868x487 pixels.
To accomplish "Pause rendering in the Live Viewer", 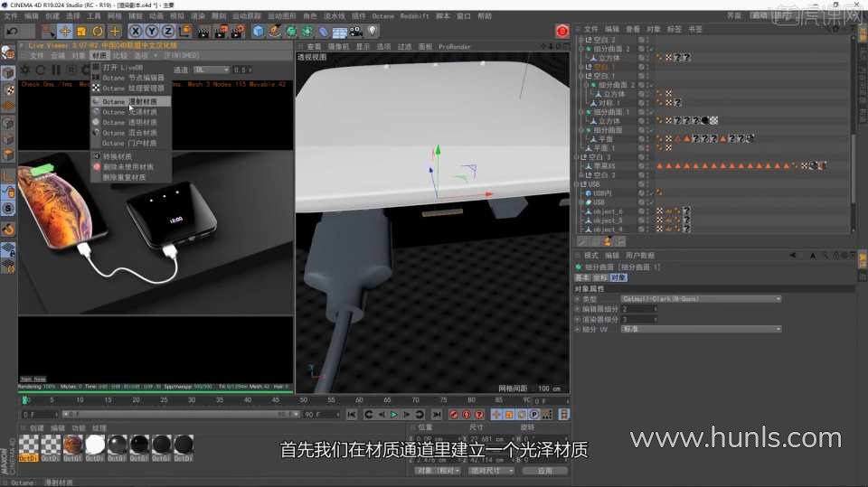I will click(56, 70).
